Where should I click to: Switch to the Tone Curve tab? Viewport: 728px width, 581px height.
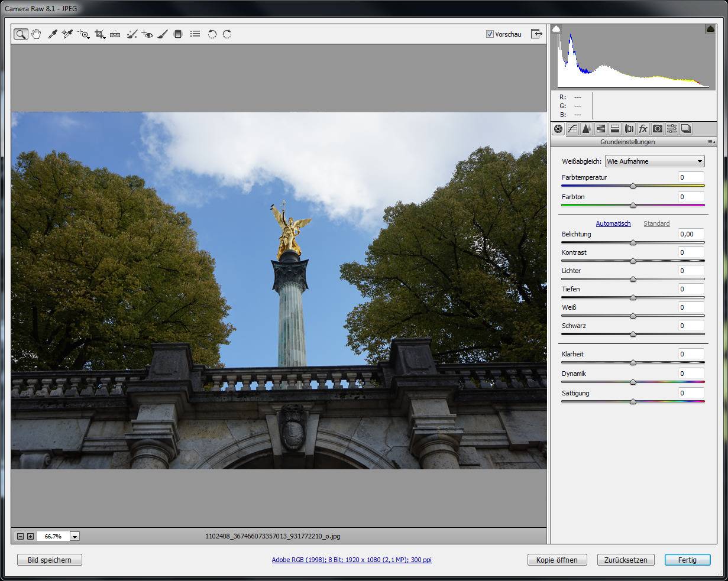(572, 129)
